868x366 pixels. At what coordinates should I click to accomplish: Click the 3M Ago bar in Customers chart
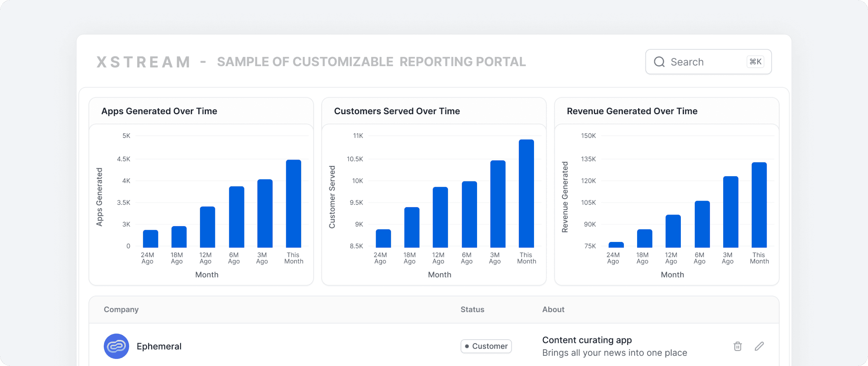(x=498, y=204)
